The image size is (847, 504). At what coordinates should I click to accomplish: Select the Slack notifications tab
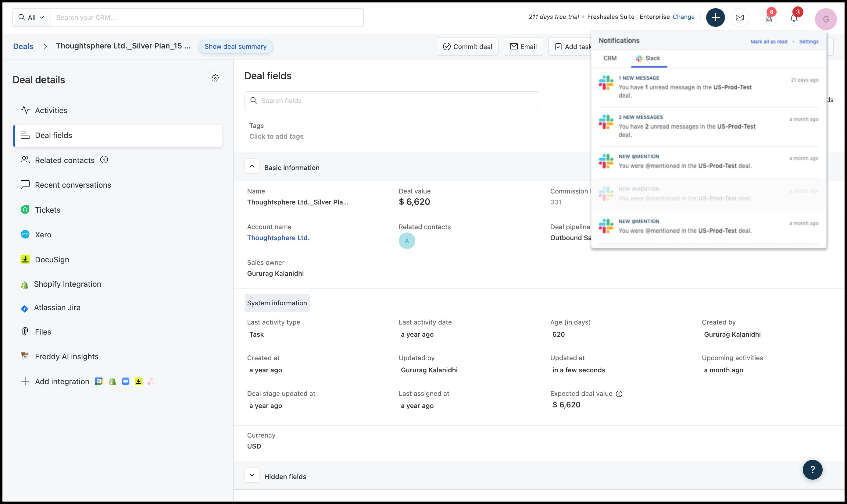tap(648, 58)
